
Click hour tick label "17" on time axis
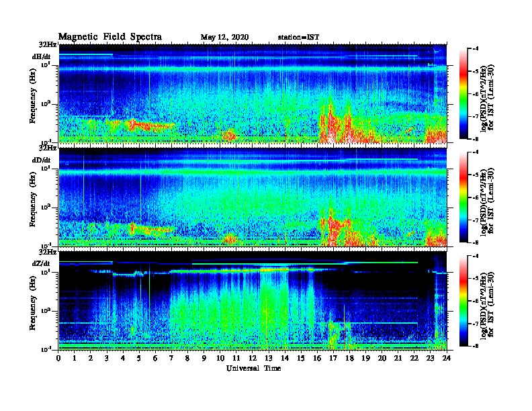point(334,359)
